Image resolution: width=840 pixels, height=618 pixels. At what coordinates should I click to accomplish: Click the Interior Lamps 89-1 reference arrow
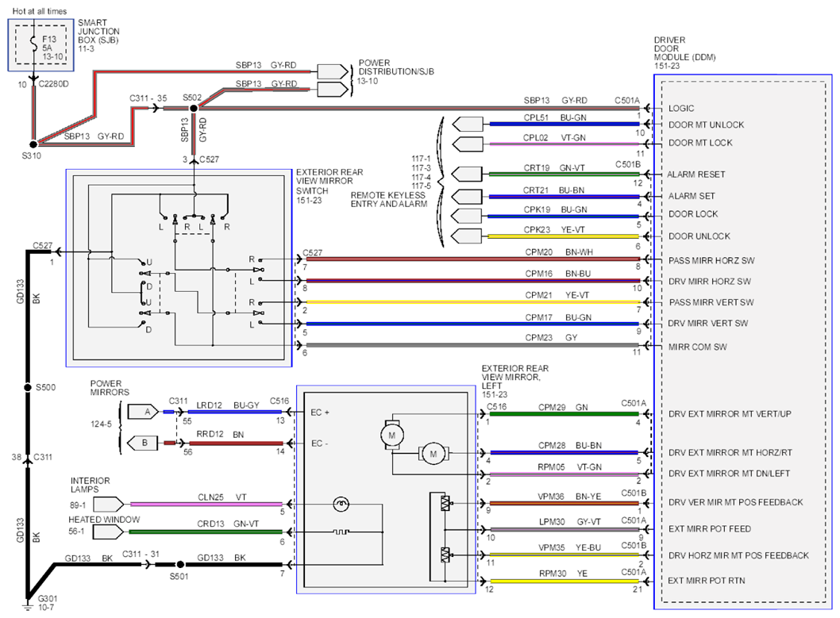click(109, 505)
